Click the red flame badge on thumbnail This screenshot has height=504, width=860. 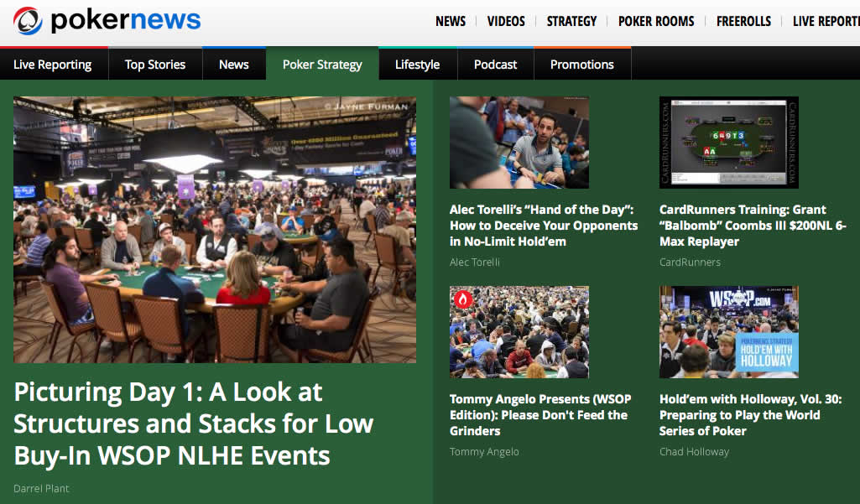(x=462, y=299)
